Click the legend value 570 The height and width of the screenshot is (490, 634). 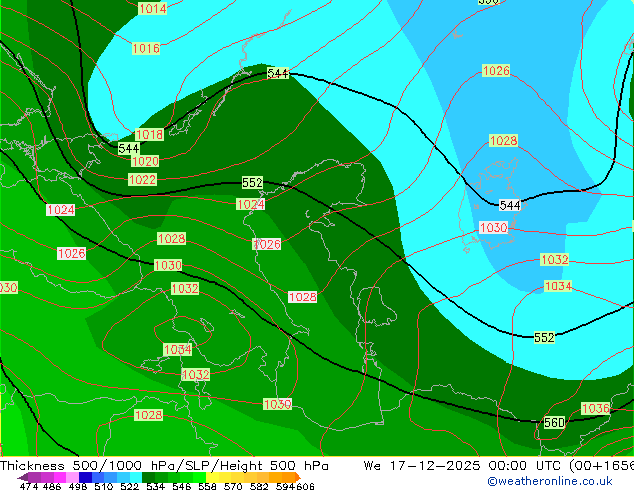point(233,486)
